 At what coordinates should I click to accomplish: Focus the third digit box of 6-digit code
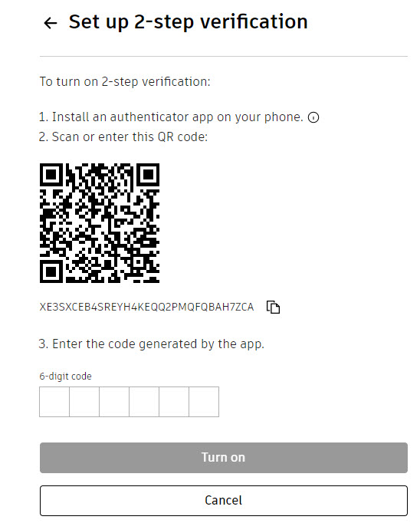point(114,402)
